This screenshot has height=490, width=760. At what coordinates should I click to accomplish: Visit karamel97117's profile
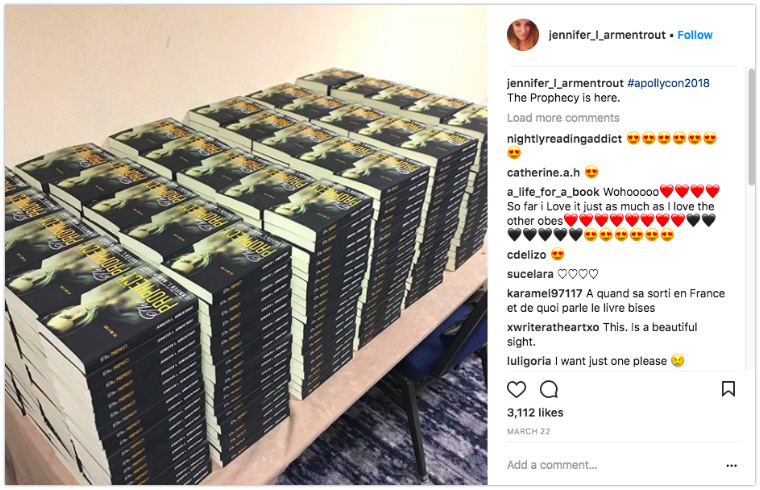(544, 294)
